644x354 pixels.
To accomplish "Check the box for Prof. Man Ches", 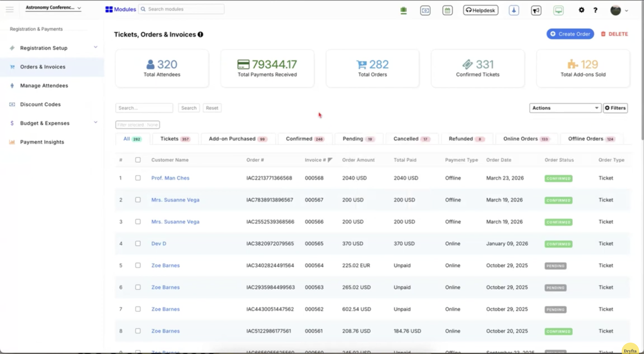I will pos(138,178).
